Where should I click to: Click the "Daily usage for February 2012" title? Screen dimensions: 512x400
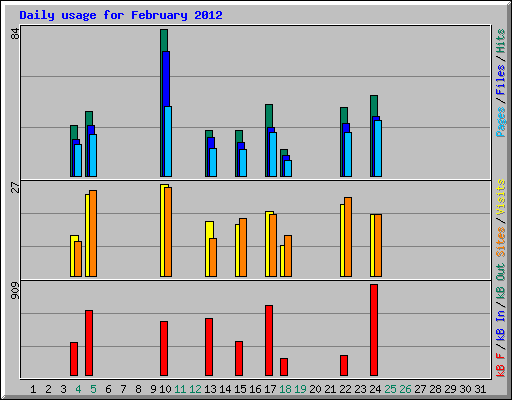(x=121, y=15)
